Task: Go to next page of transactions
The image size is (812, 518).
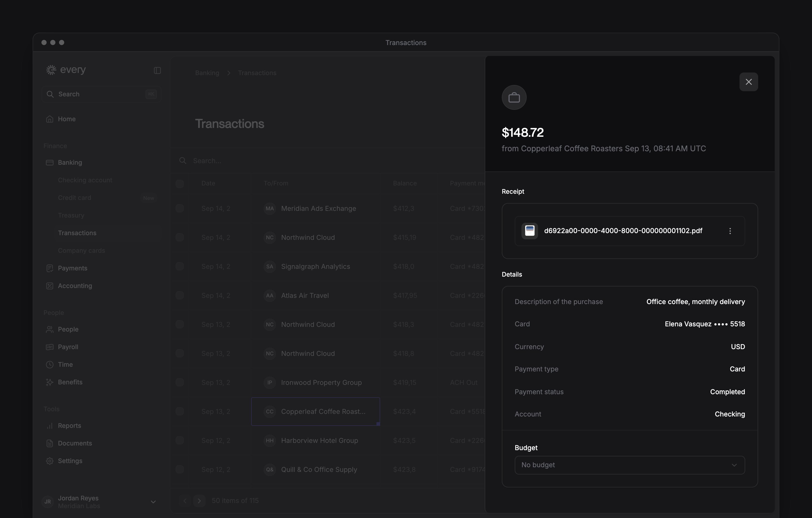Action: point(199,501)
